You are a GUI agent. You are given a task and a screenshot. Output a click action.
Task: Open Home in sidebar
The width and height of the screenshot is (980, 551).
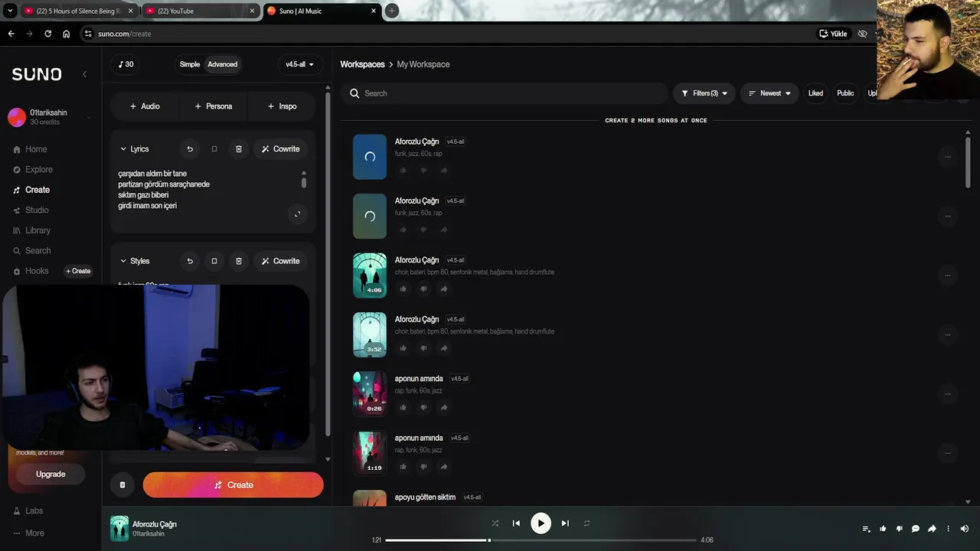pos(31,149)
